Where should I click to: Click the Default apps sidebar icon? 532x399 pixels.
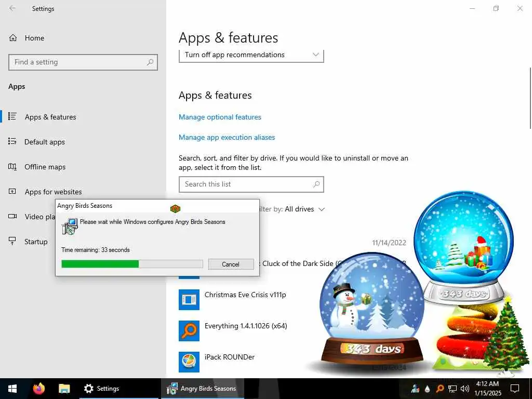12,141
